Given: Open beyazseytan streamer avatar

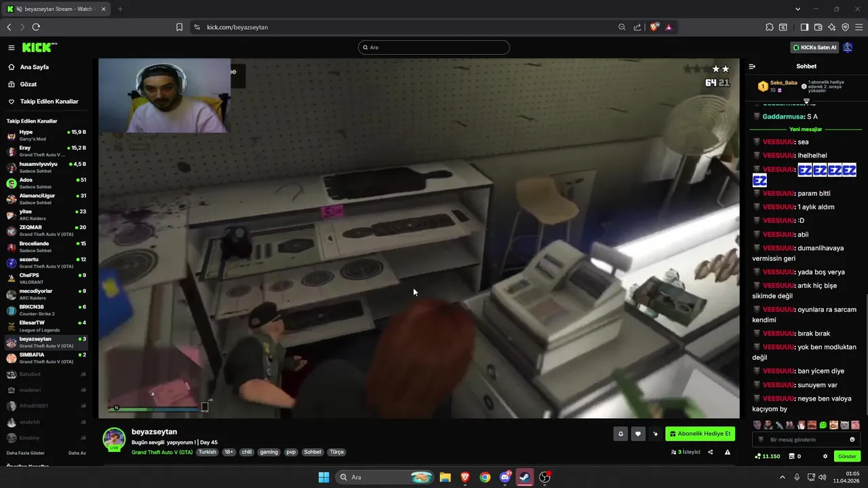Looking at the screenshot, I should [x=114, y=439].
